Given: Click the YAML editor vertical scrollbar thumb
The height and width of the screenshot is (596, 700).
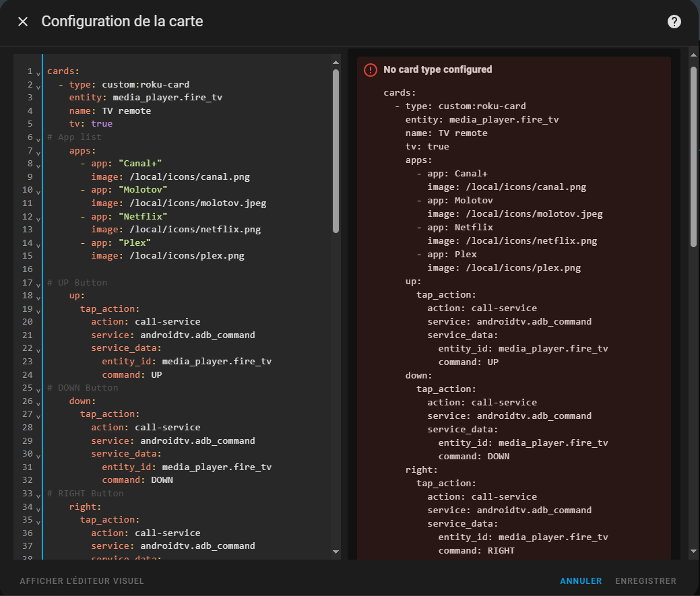Looking at the screenshot, I should coord(336,151).
